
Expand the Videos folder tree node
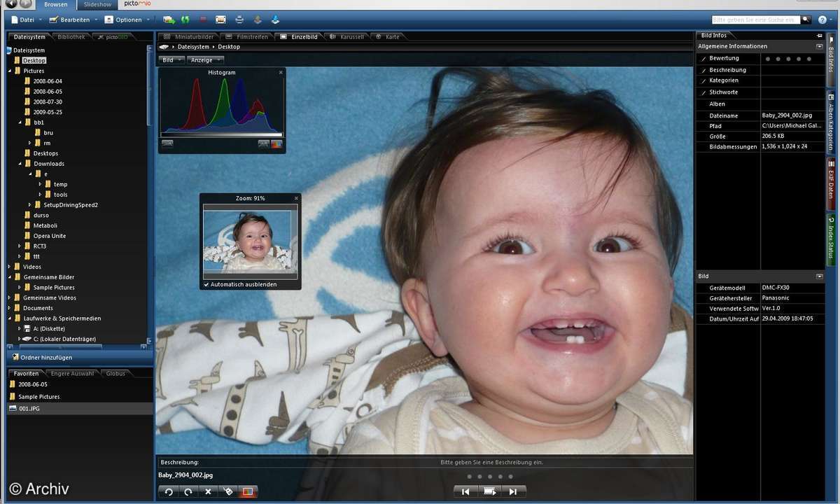10,267
